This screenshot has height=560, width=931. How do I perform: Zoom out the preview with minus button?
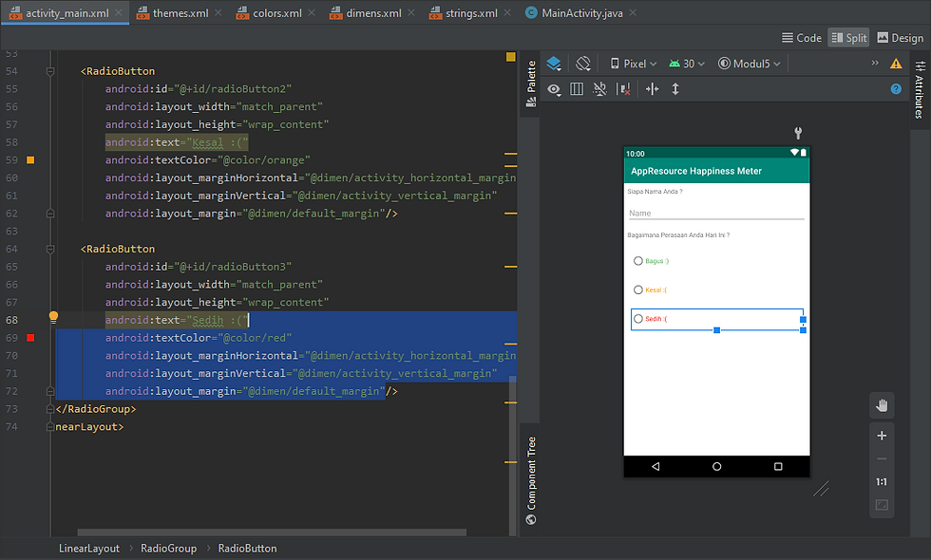tap(882, 458)
